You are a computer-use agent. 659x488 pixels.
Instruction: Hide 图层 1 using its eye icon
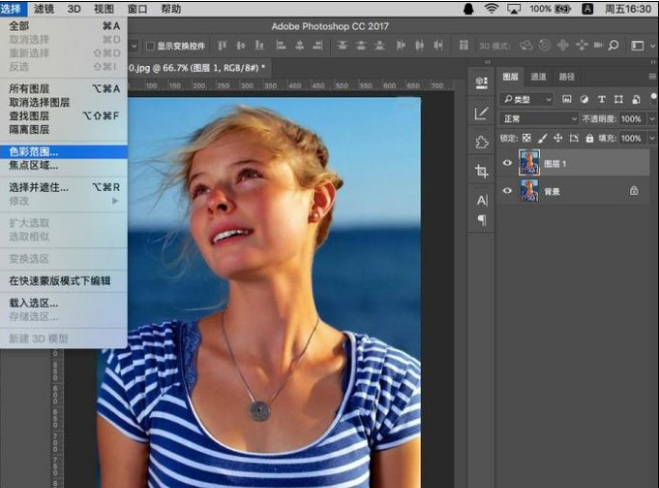point(507,162)
